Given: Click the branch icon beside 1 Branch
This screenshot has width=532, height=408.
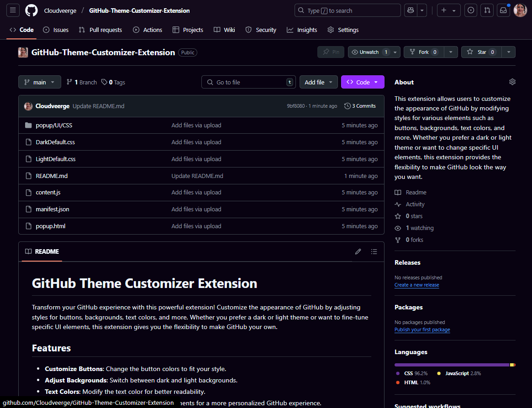Looking at the screenshot, I should [x=69, y=82].
